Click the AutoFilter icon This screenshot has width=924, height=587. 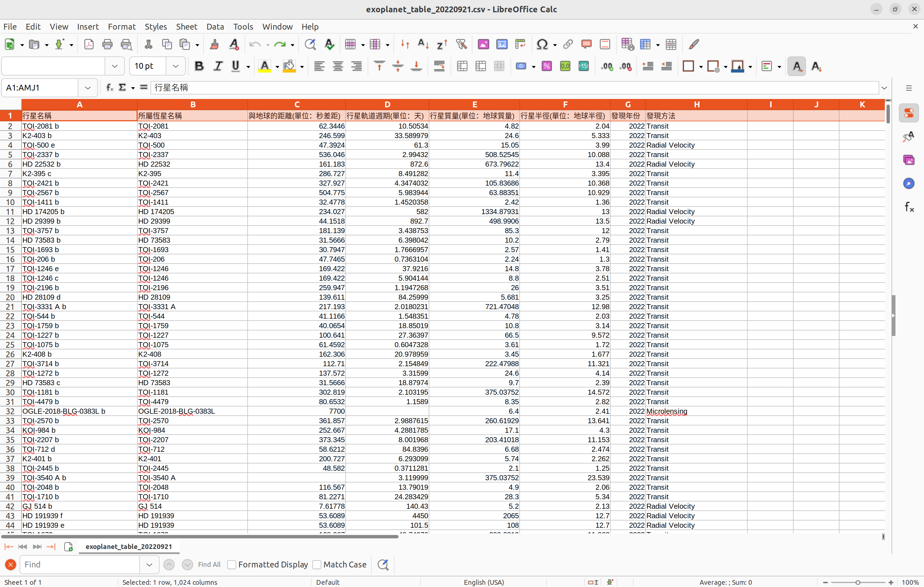tap(461, 44)
